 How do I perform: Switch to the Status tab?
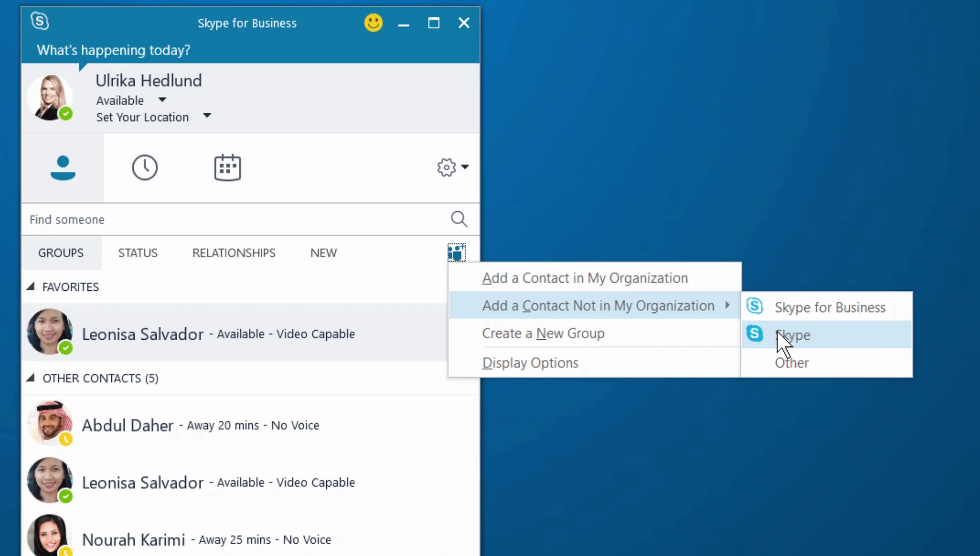138,253
